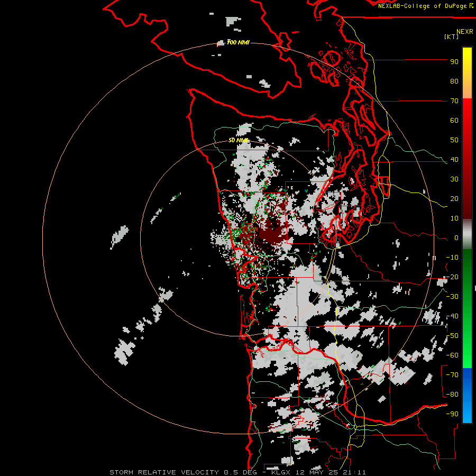Click the 50 NMI range ring label
This screenshot has width=476, height=476.
239,140
